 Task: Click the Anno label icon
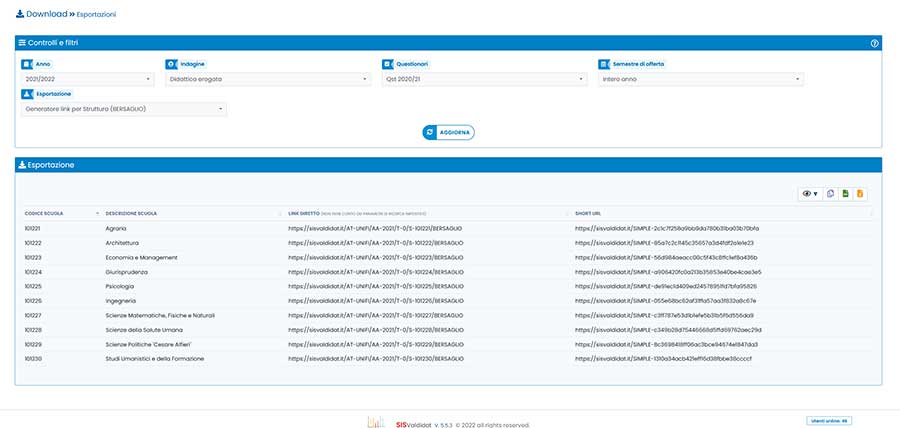pos(27,63)
